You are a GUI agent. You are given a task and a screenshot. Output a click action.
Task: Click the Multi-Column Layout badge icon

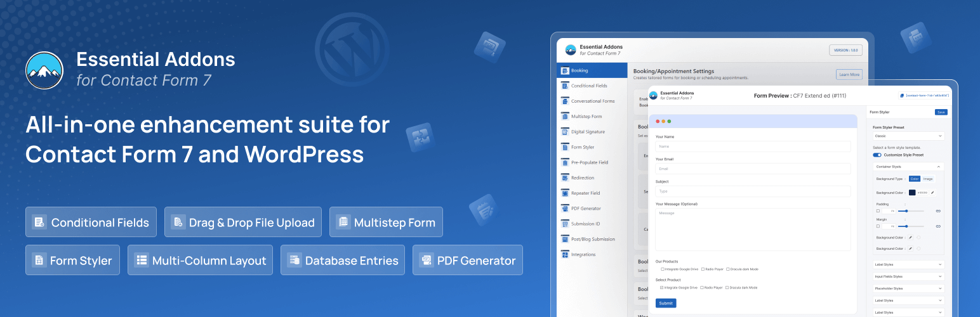141,260
